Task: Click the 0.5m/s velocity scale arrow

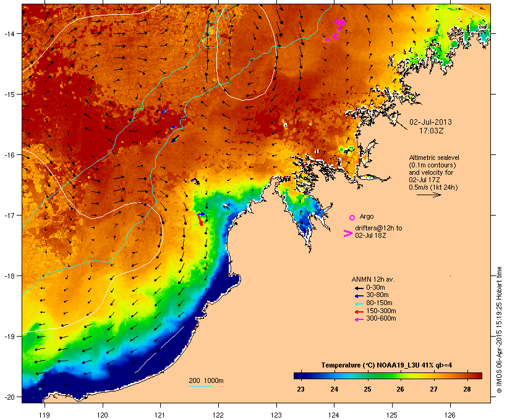Action: [428, 195]
